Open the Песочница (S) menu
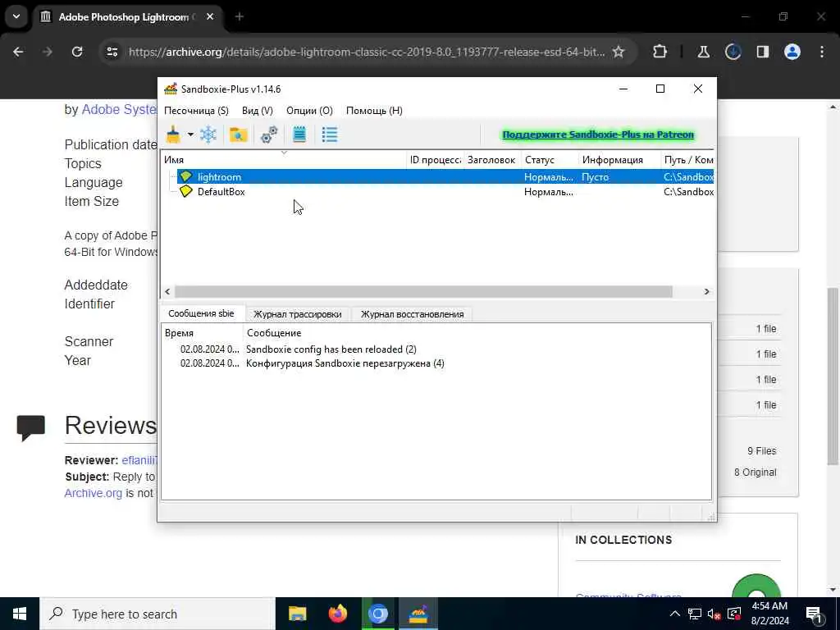Screen dimensions: 840x630 tap(196, 111)
